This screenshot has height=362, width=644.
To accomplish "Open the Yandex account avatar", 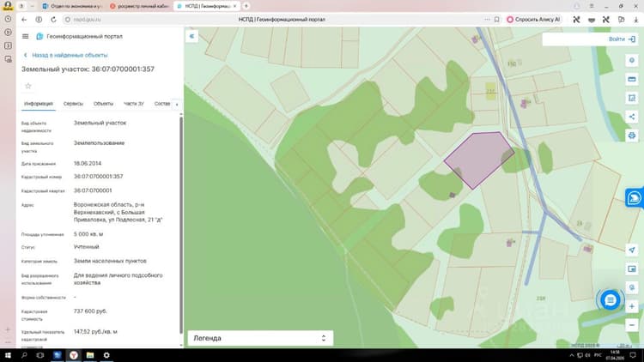I will click(x=8, y=6).
